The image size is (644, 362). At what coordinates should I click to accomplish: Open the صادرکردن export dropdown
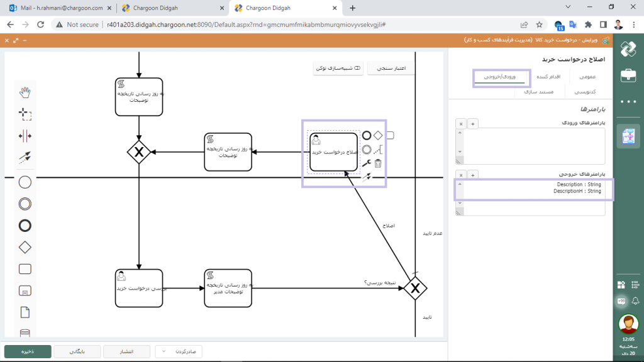click(179, 351)
